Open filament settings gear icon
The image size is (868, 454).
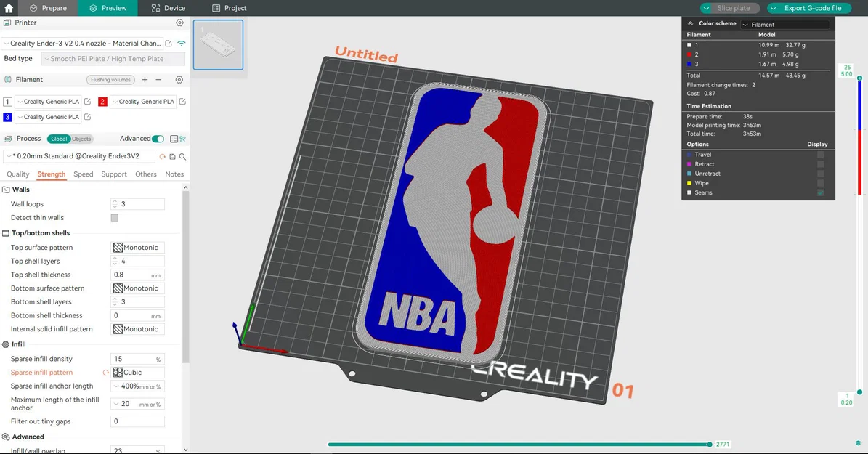click(179, 80)
